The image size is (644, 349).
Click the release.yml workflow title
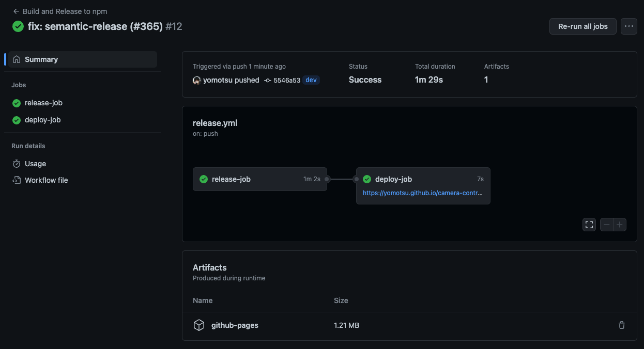point(215,123)
